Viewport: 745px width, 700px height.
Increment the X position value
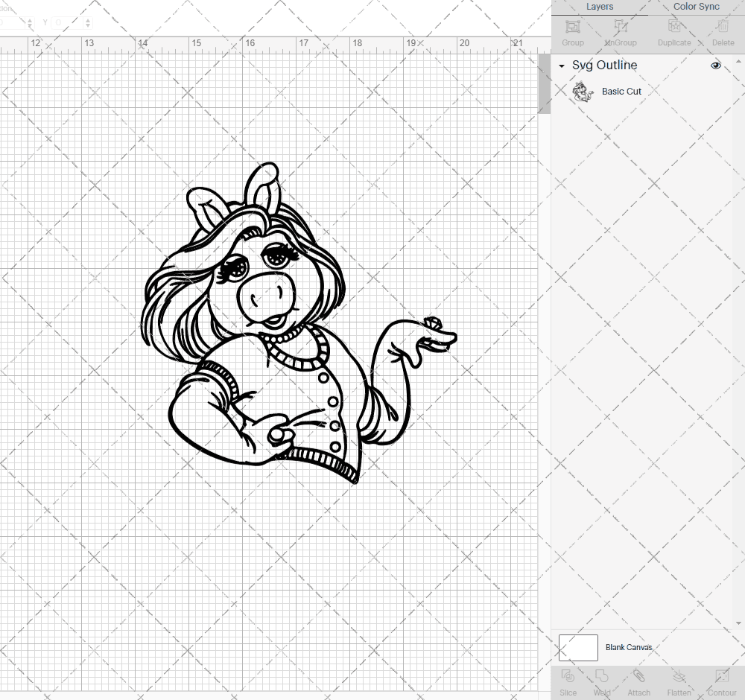tap(29, 19)
